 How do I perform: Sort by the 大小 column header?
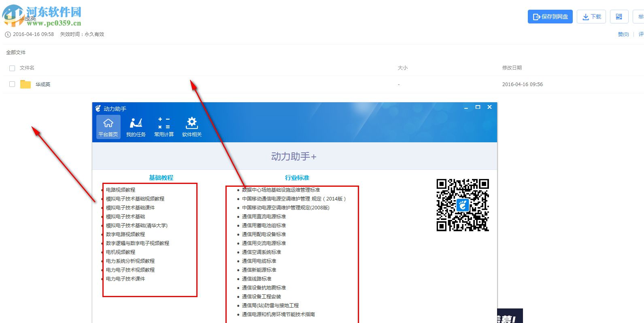tap(403, 68)
